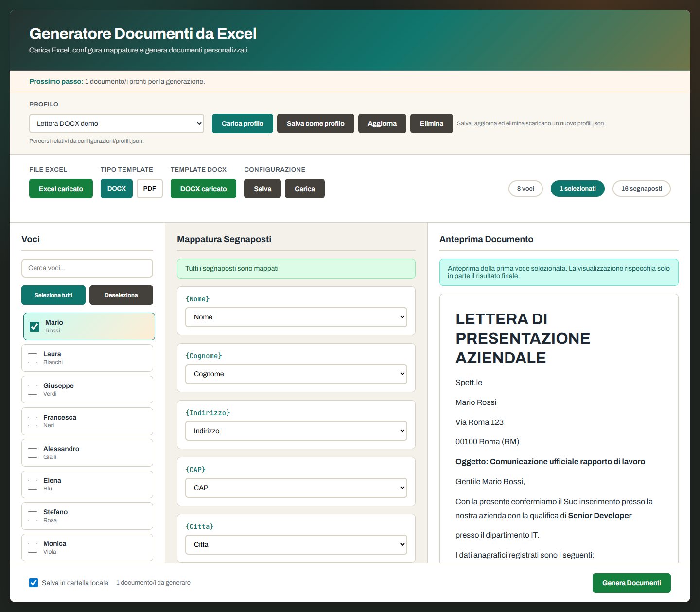
Task: Click 'Salva come profilo' button
Action: pyautogui.click(x=315, y=123)
